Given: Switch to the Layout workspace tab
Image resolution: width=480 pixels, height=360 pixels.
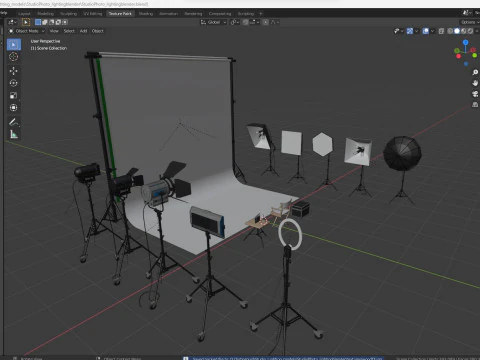Looking at the screenshot, I should [x=24, y=14].
